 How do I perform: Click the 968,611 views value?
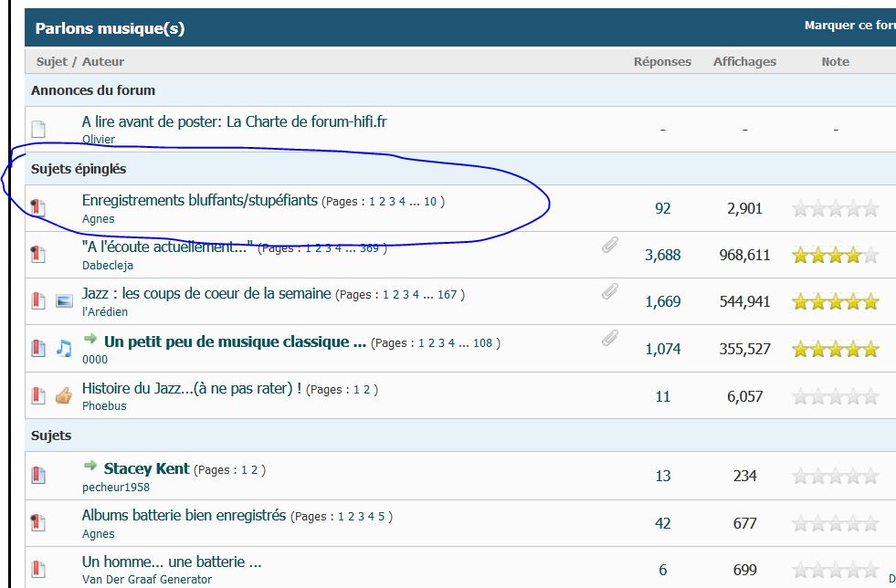(x=744, y=256)
